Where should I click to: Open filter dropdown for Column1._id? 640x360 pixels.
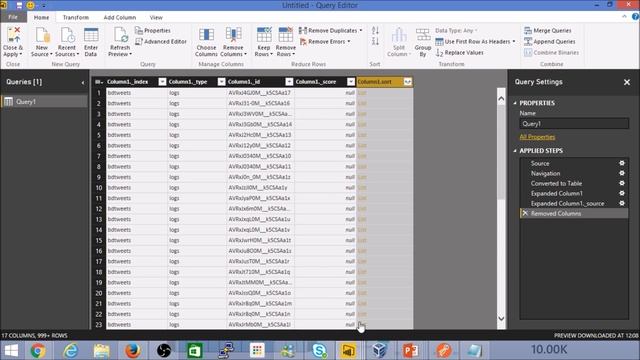click(x=289, y=82)
